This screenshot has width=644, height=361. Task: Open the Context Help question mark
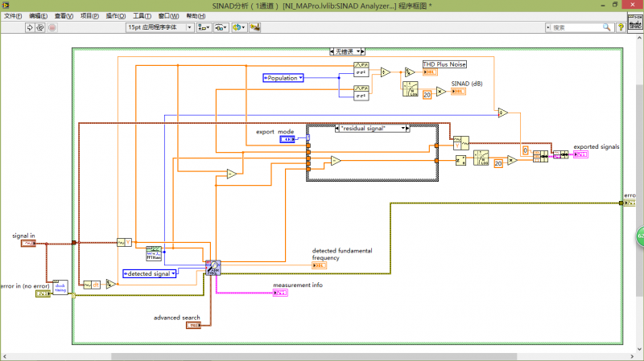tap(621, 27)
